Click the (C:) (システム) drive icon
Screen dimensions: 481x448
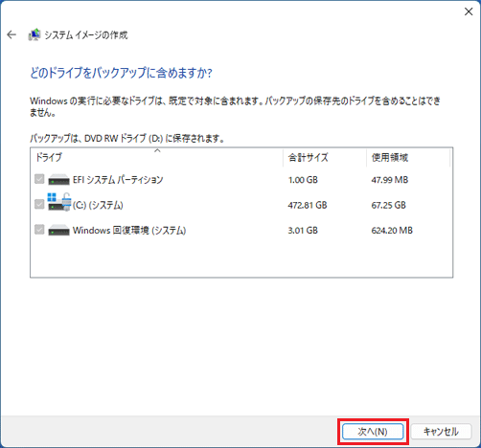(x=59, y=202)
